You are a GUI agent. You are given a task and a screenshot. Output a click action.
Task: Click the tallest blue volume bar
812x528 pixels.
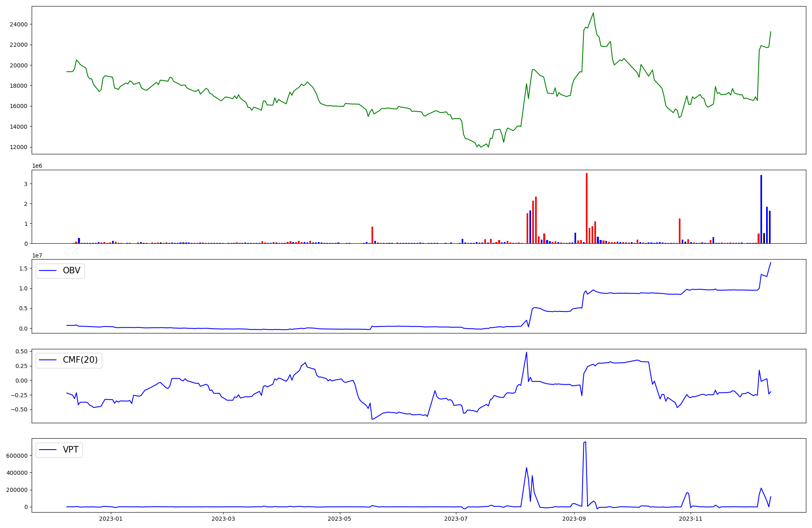[761, 209]
